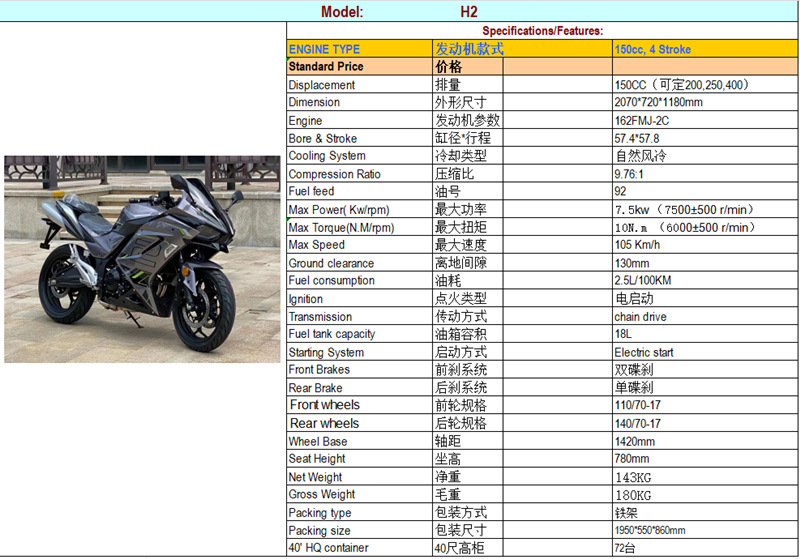800x559 pixels.
Task: Click the 'Starting System' label
Action: (x=326, y=352)
